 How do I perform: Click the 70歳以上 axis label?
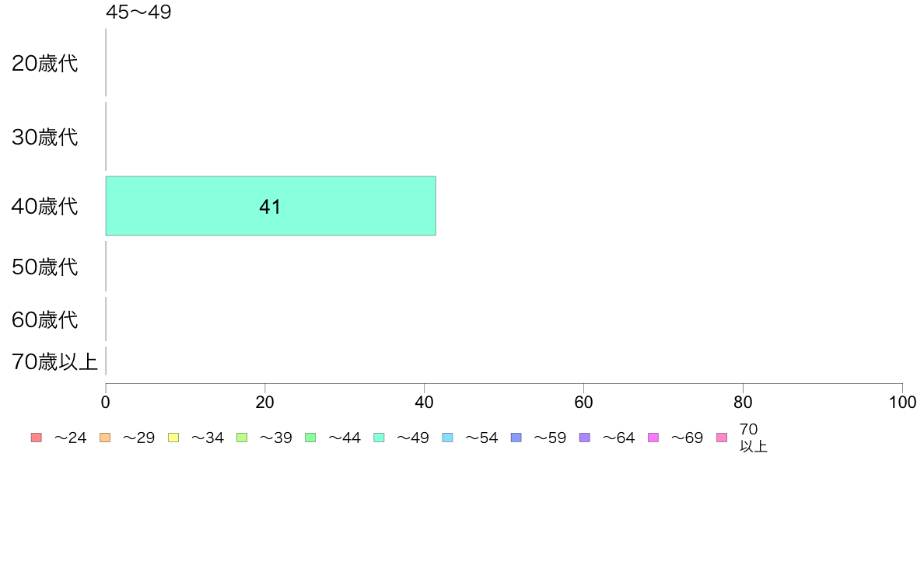[54, 361]
